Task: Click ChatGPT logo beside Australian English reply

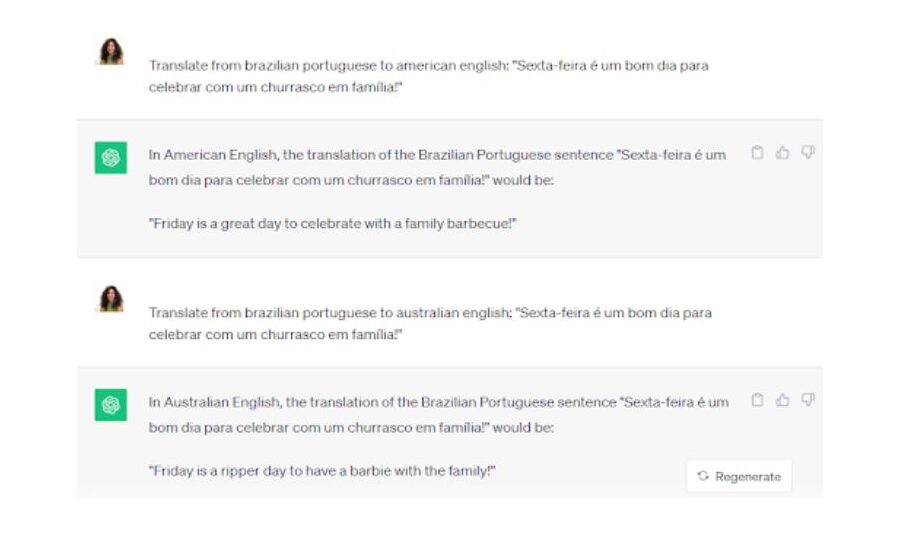Action: pos(111,405)
